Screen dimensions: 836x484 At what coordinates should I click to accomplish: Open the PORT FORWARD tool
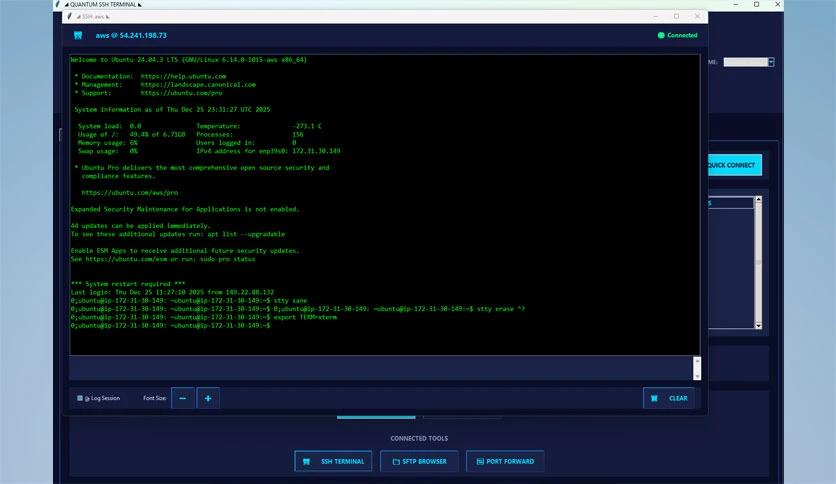point(505,462)
